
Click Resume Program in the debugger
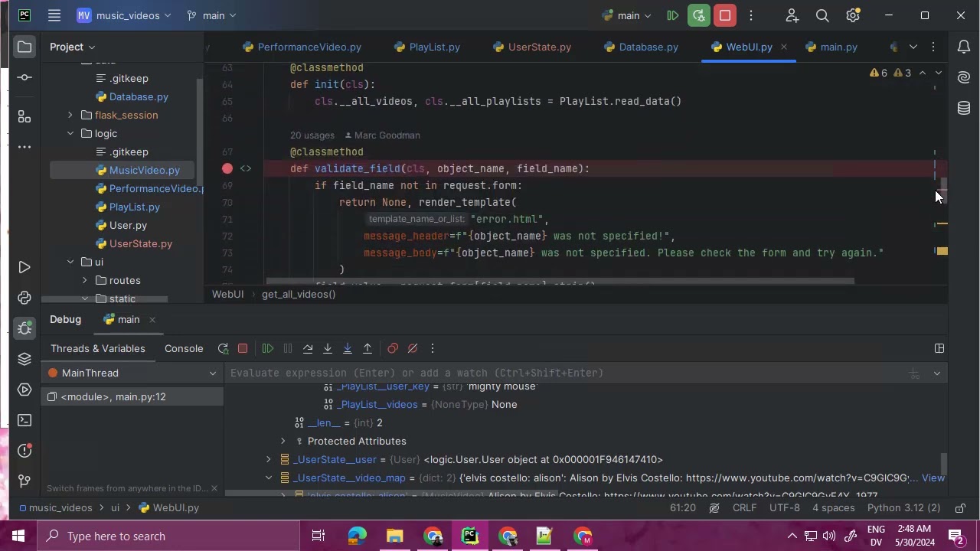coord(267,348)
